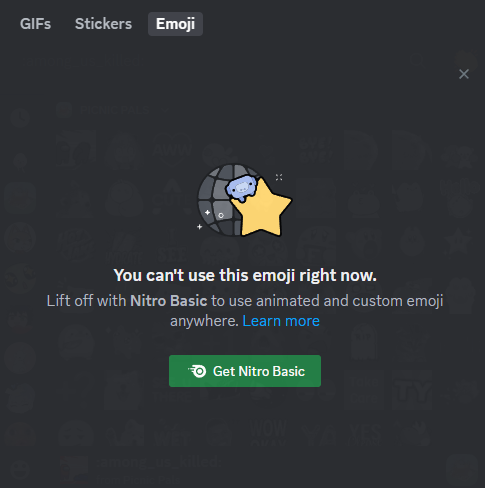Click the dimmed magnifier search icon
The width and height of the screenshot is (485, 488).
(417, 61)
